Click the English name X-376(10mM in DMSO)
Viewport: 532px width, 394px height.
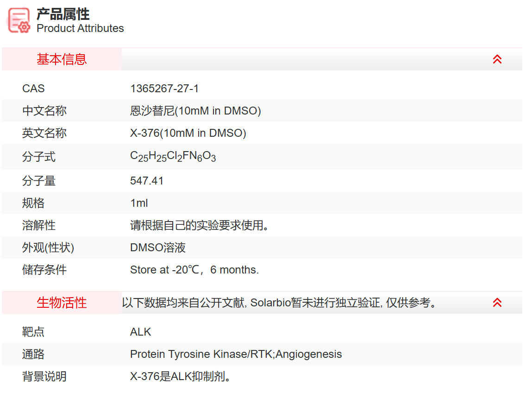(x=187, y=133)
